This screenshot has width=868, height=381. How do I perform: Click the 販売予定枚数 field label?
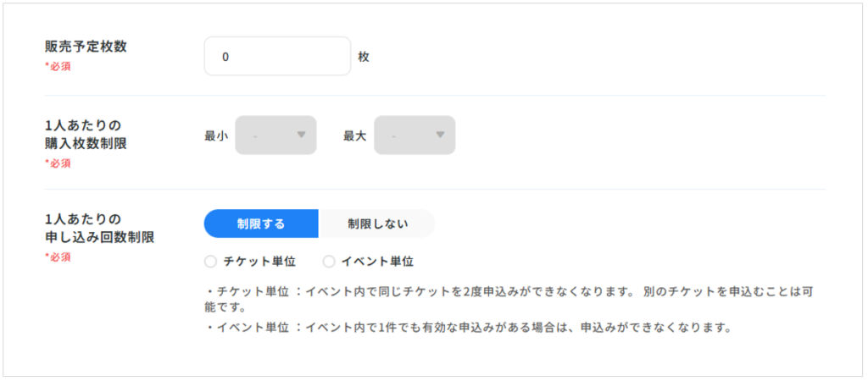click(x=86, y=47)
